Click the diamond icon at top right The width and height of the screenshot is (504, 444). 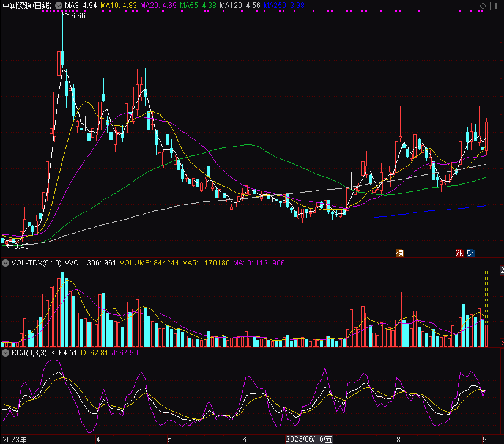483,6
